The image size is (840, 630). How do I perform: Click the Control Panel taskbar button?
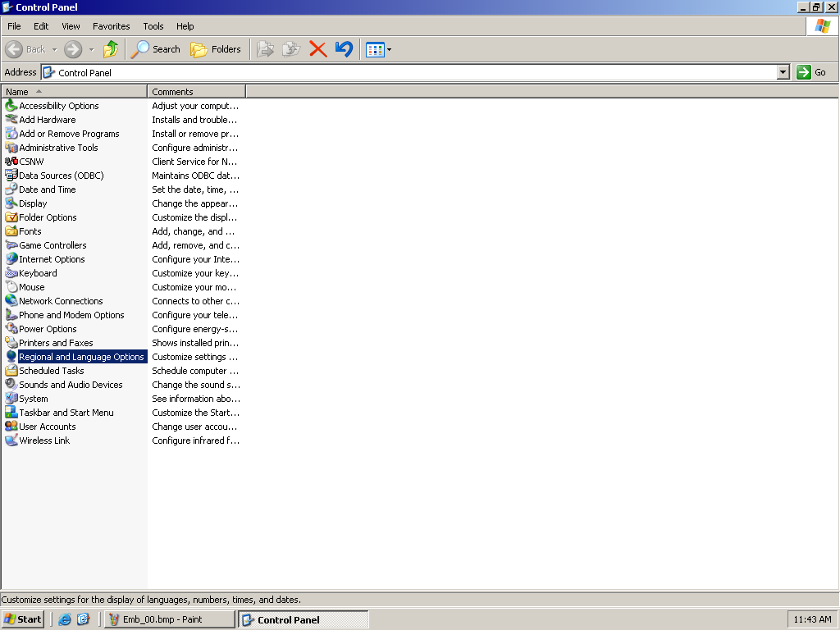tap(304, 619)
